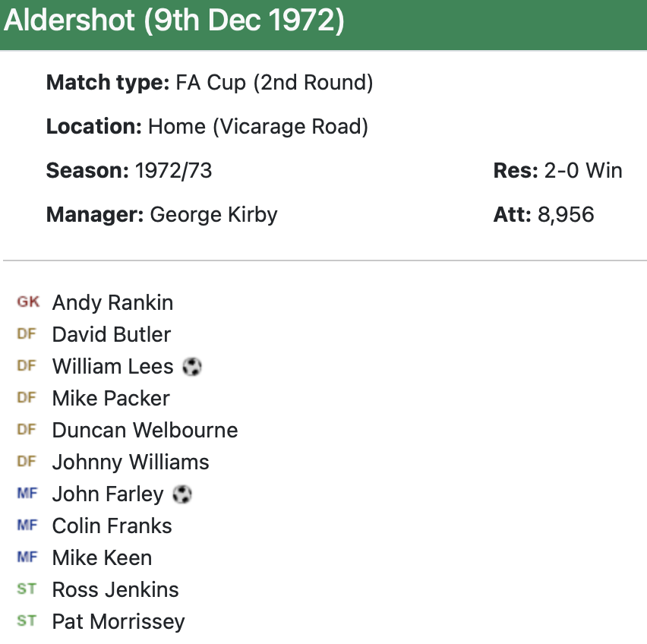Click the Home (Vicarage Road) location
647x644 pixels.
tap(258, 127)
